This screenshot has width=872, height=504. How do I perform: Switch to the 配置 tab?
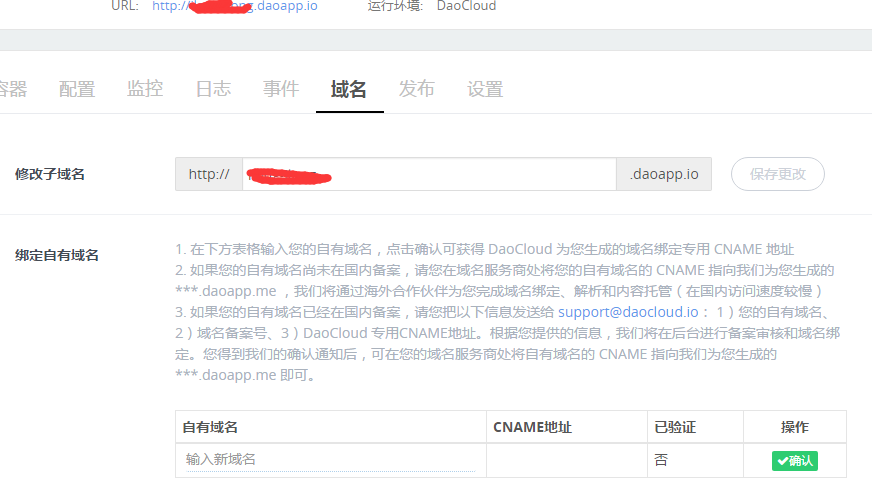click(77, 89)
